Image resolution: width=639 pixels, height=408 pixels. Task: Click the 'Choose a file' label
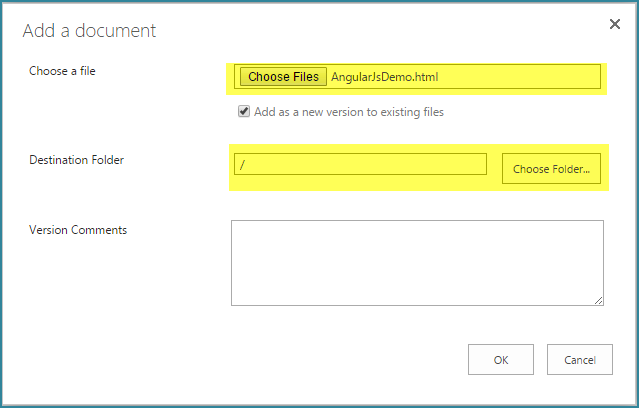[x=62, y=71]
